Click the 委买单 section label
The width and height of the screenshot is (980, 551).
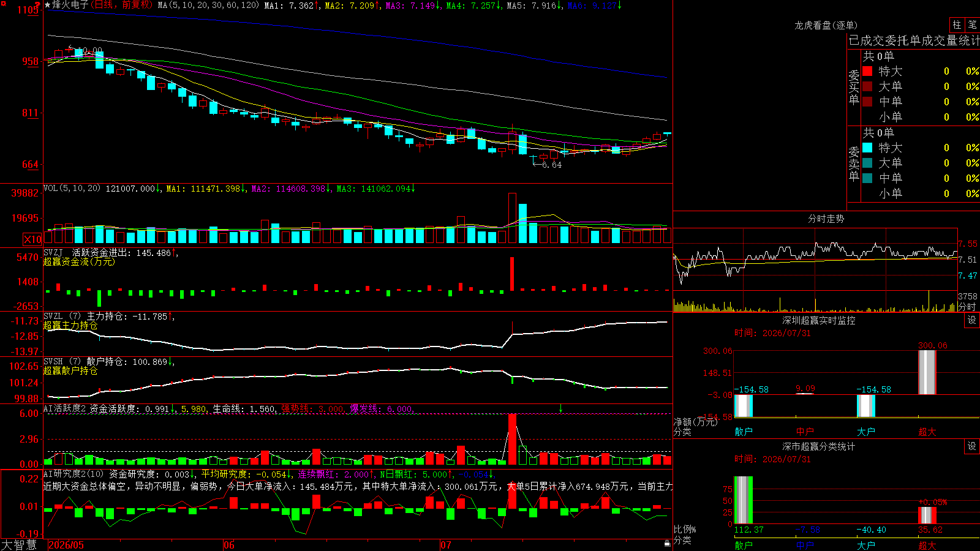[x=854, y=87]
